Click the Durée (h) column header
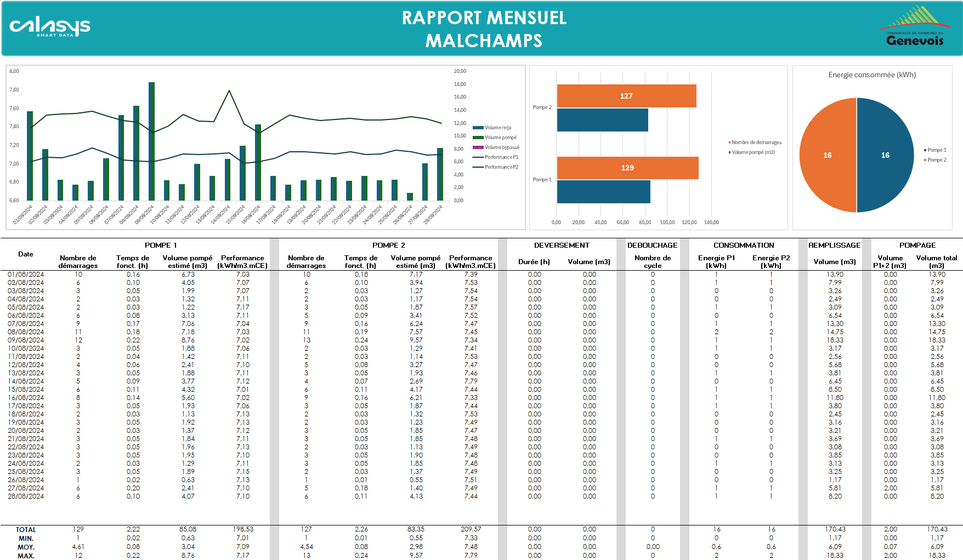The image size is (963, 560). point(534,262)
